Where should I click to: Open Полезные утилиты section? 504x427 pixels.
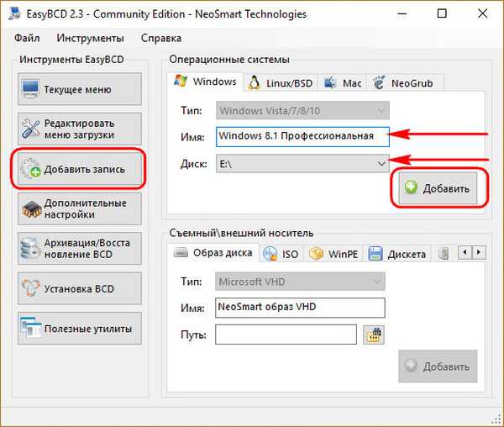(x=79, y=328)
